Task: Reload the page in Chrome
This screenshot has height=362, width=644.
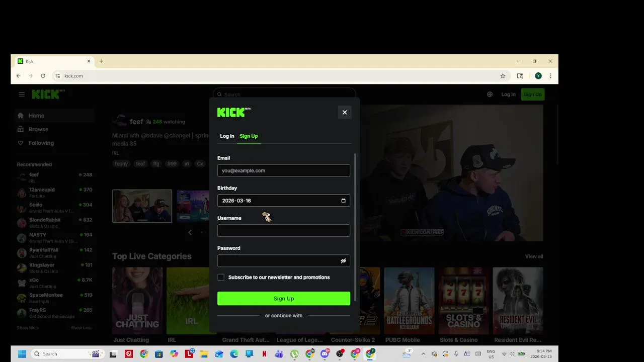Action: pos(43,76)
